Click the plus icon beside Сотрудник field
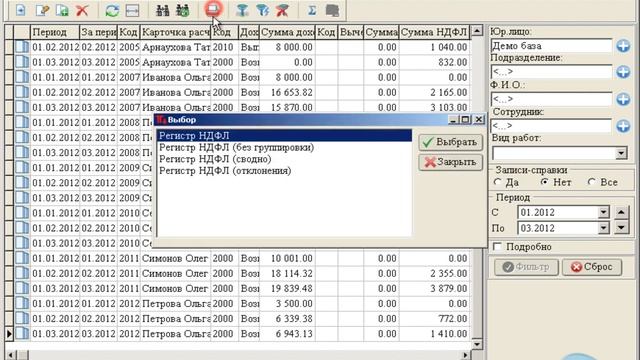The width and height of the screenshot is (640, 360). click(623, 126)
